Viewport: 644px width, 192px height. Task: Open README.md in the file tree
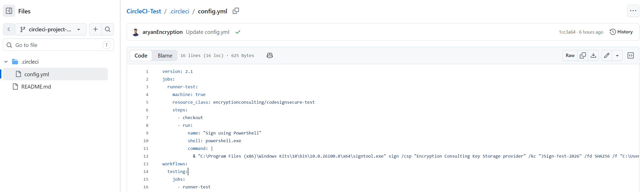tap(36, 87)
